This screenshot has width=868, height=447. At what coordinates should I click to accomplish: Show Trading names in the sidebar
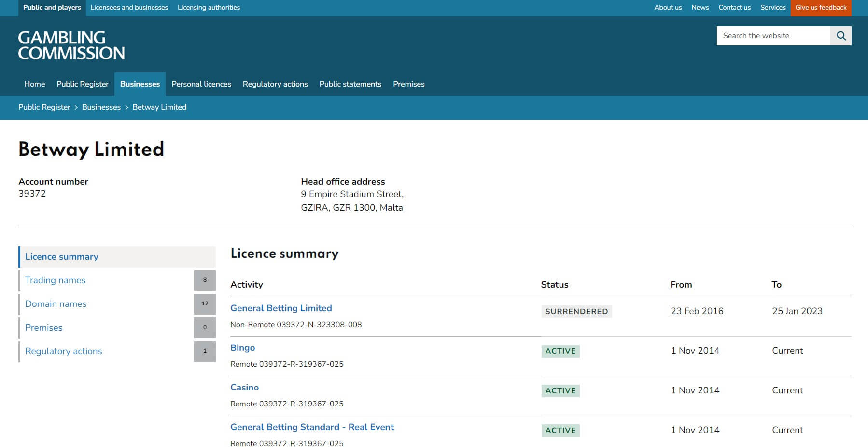pos(56,280)
